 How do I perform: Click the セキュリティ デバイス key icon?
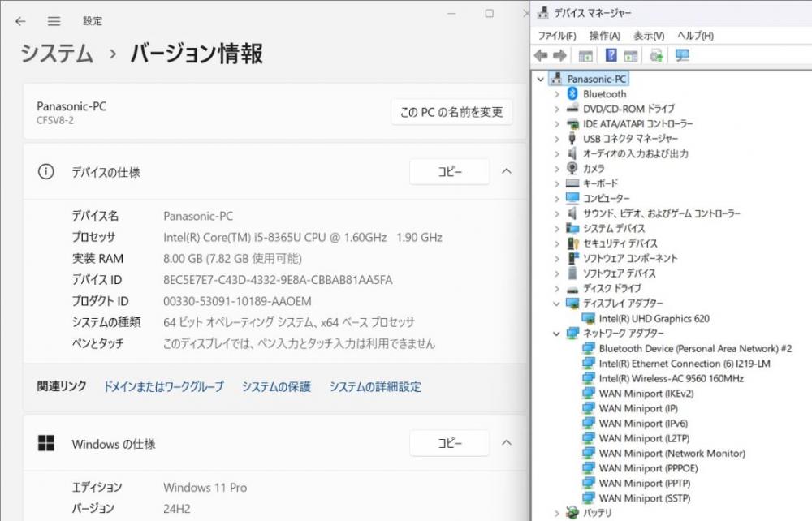(x=572, y=243)
